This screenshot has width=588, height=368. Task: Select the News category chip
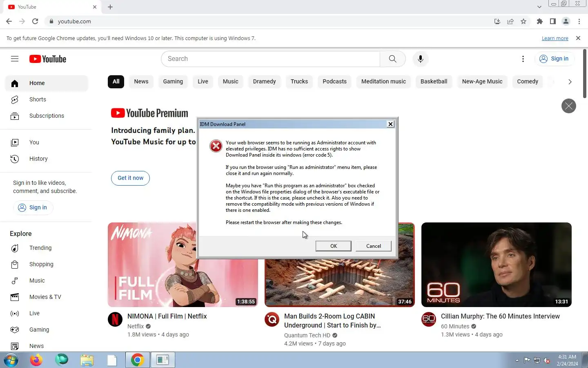141,81
